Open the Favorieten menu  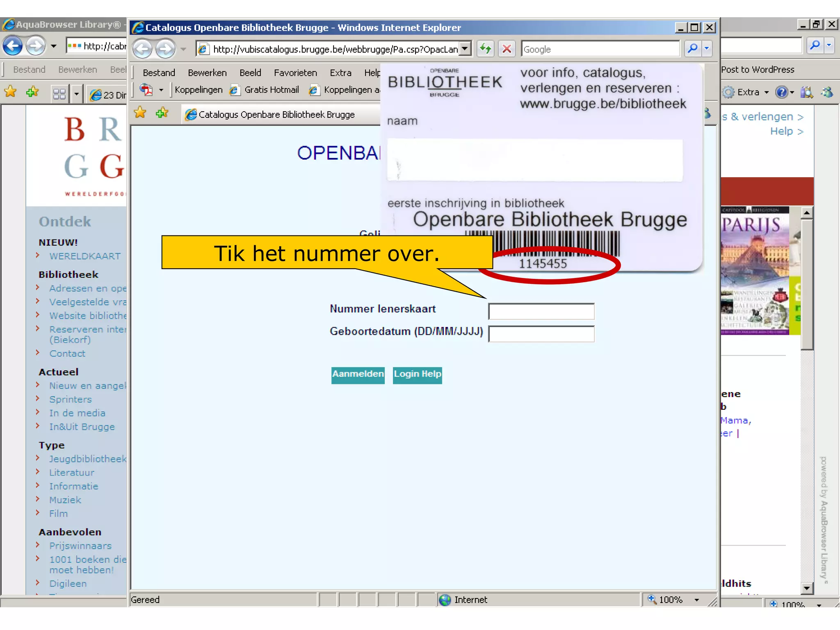(x=295, y=73)
